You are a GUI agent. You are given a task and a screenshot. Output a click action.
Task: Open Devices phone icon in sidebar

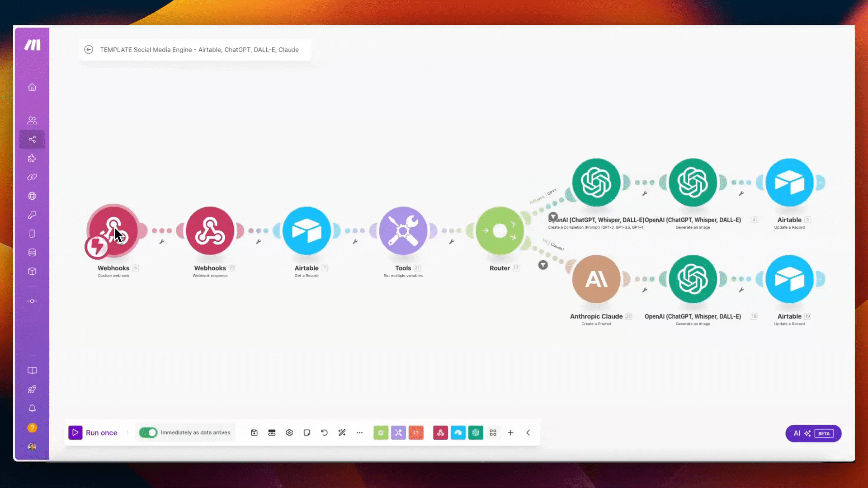coord(32,234)
